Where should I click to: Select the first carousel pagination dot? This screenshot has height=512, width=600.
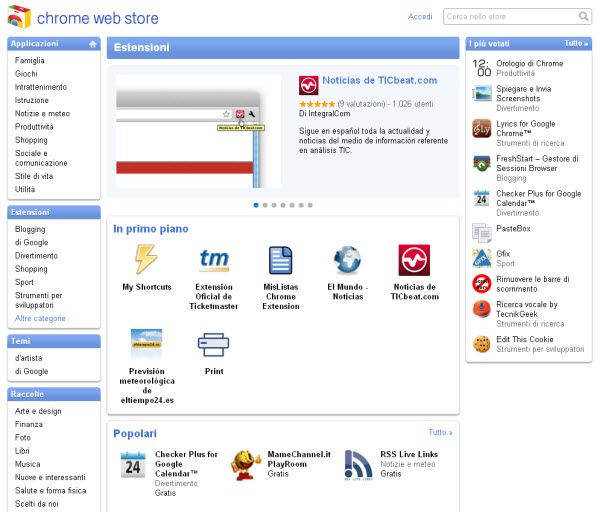(256, 205)
